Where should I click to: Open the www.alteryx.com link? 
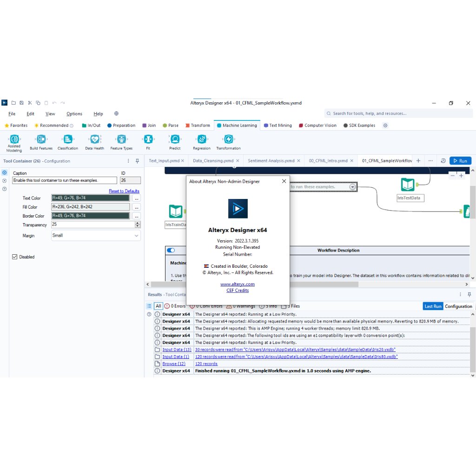coord(238,284)
